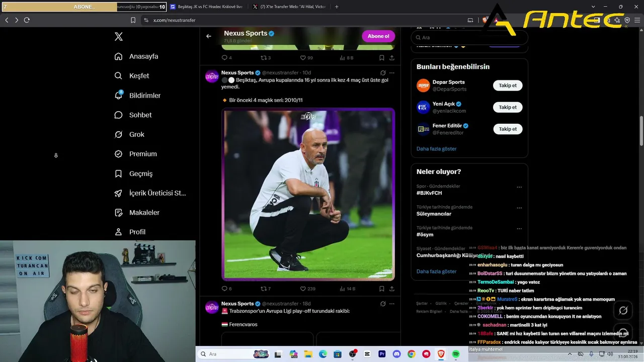Follow Yeni Açık with Takip et
The width and height of the screenshot is (644, 362).
(508, 107)
